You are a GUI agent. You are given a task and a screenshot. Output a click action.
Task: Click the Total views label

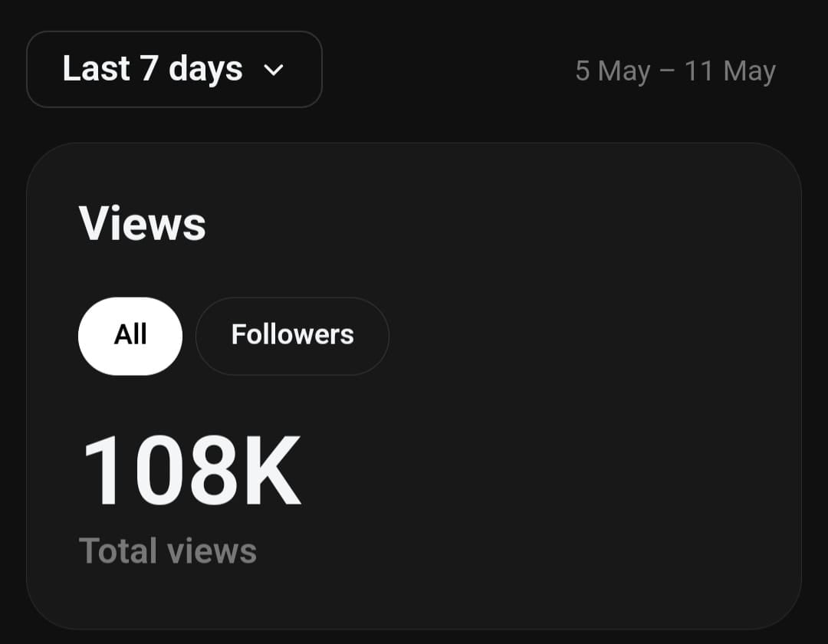[x=168, y=551]
